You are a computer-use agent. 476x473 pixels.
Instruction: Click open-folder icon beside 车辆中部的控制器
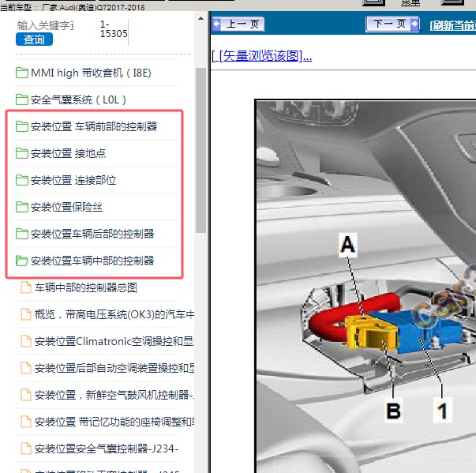tap(22, 261)
